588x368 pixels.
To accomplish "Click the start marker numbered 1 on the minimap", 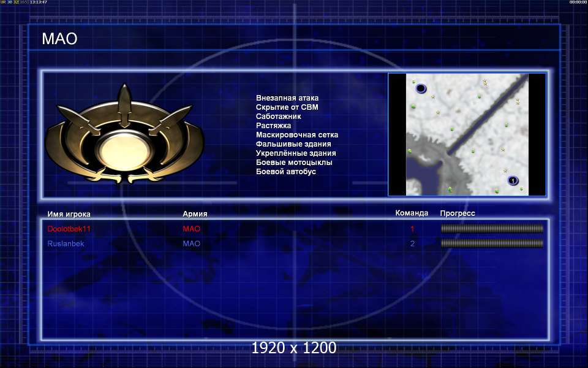I will point(513,180).
